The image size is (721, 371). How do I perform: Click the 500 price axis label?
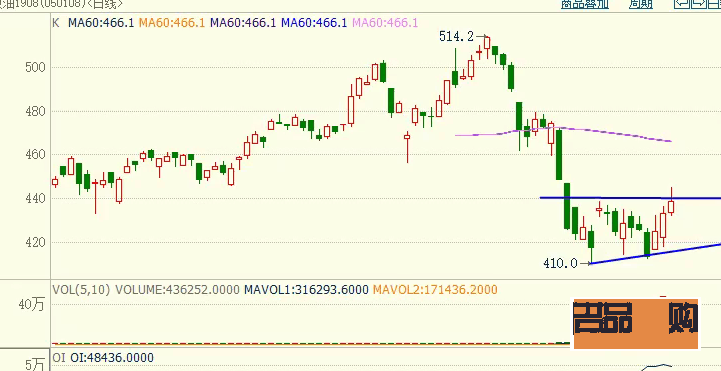(x=35, y=68)
